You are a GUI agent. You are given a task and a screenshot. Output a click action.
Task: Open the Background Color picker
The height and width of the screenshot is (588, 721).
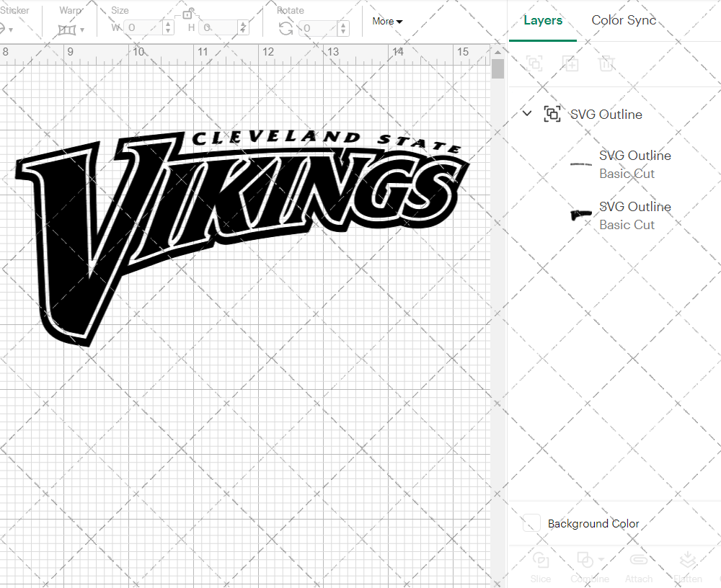531,524
